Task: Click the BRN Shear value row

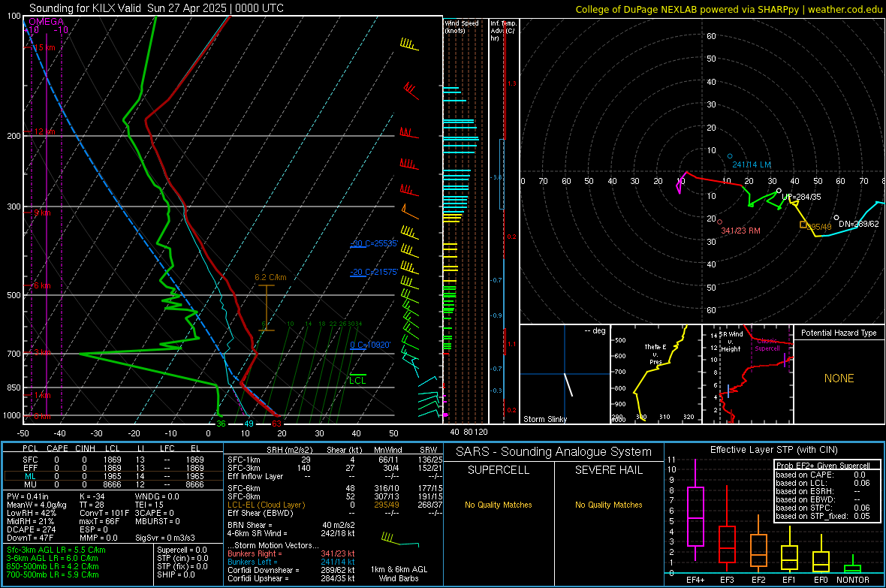Action: (x=291, y=525)
